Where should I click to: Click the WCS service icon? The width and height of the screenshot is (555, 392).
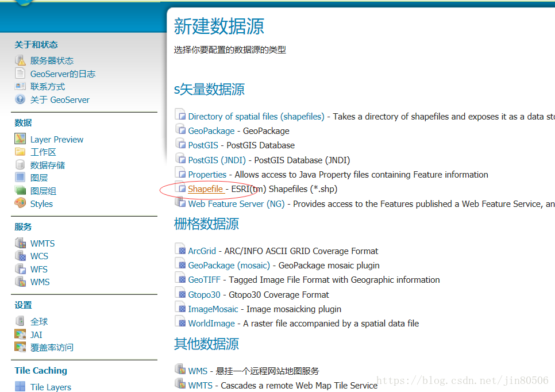(x=21, y=256)
